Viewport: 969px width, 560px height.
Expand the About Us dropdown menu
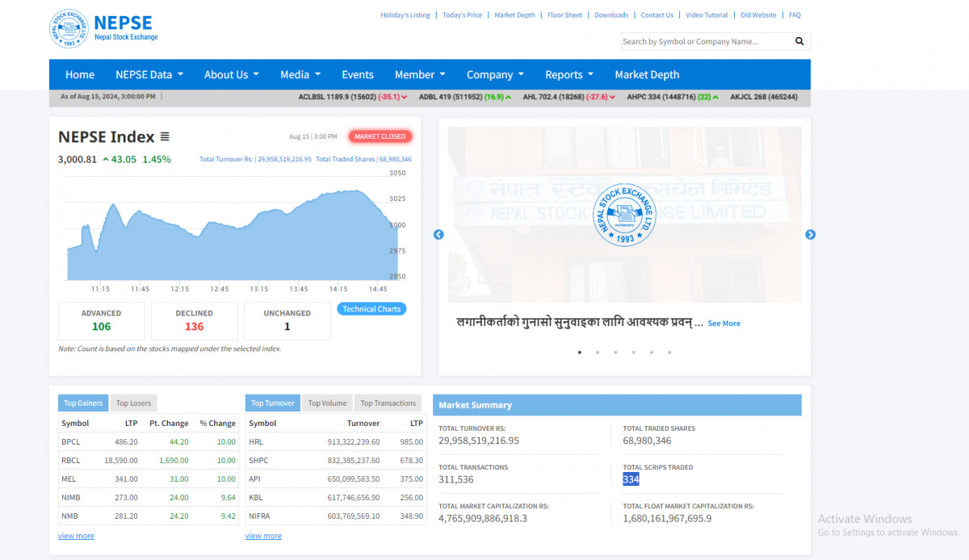tap(231, 74)
